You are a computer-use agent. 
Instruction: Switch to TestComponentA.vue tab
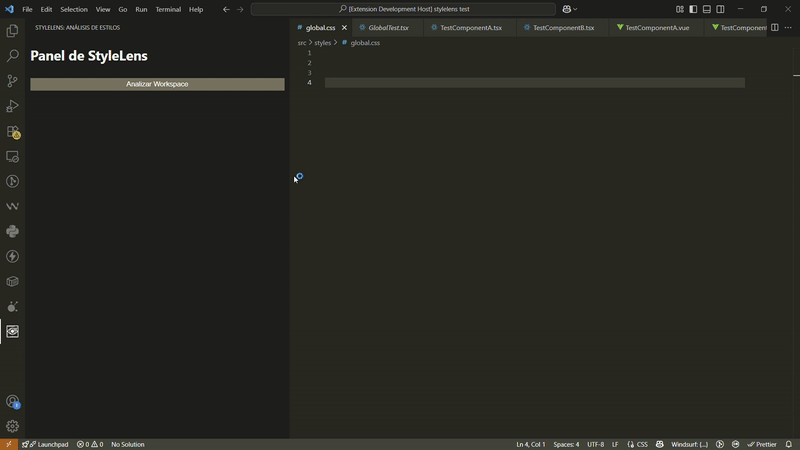[x=657, y=28]
